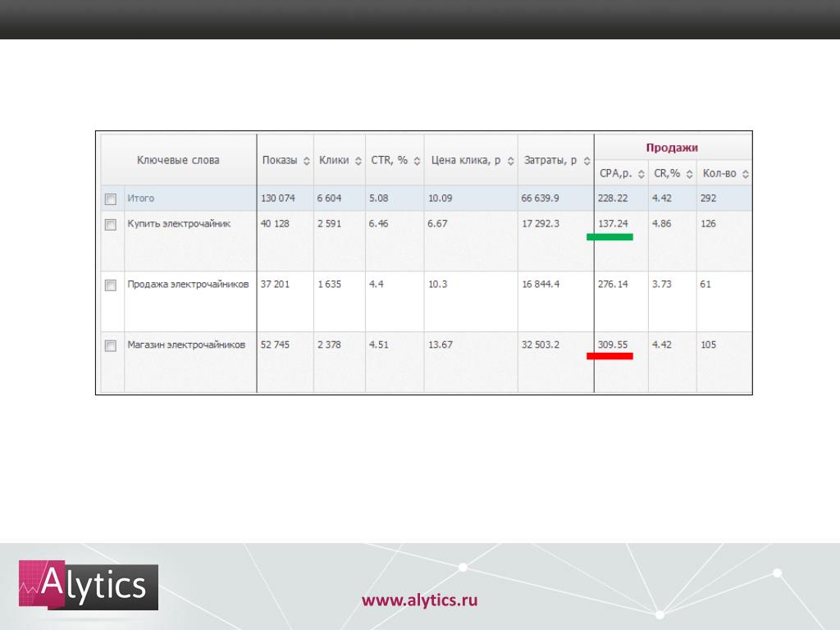Image resolution: width=840 pixels, height=630 pixels.
Task: Open the www.alytics.ru link
Action: pos(419,600)
